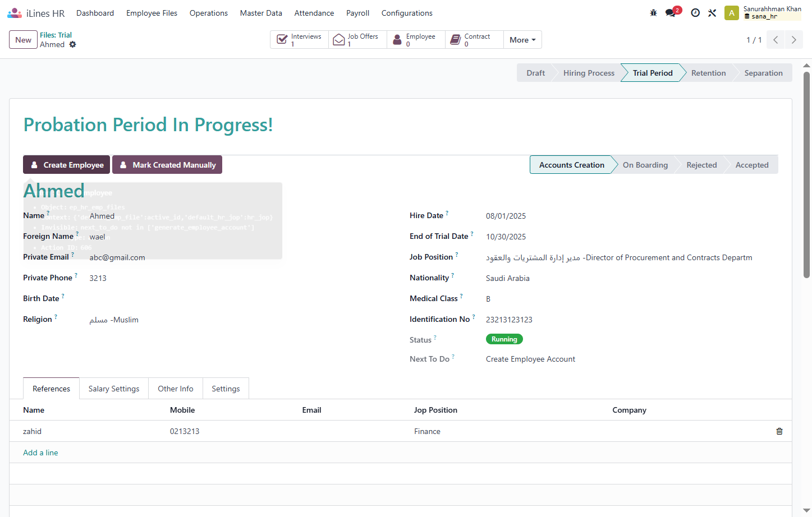Screen dimensions: 812x517
Task: Set status to Rejected
Action: click(701, 165)
